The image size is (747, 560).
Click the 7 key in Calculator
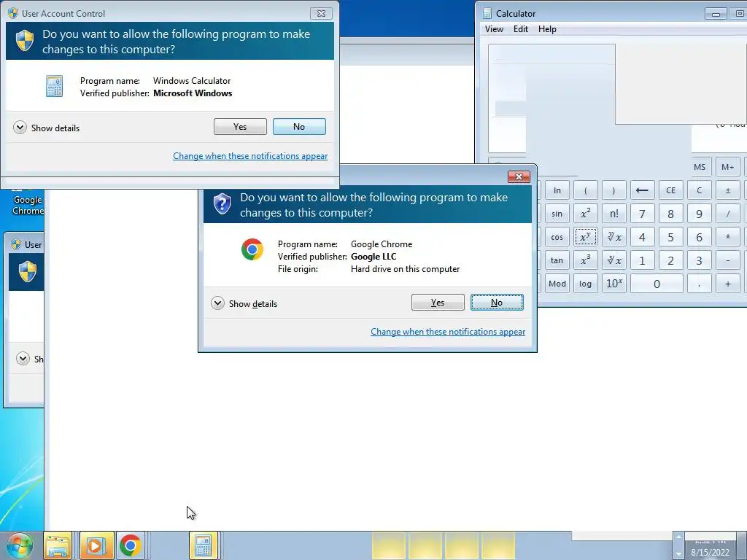click(642, 214)
